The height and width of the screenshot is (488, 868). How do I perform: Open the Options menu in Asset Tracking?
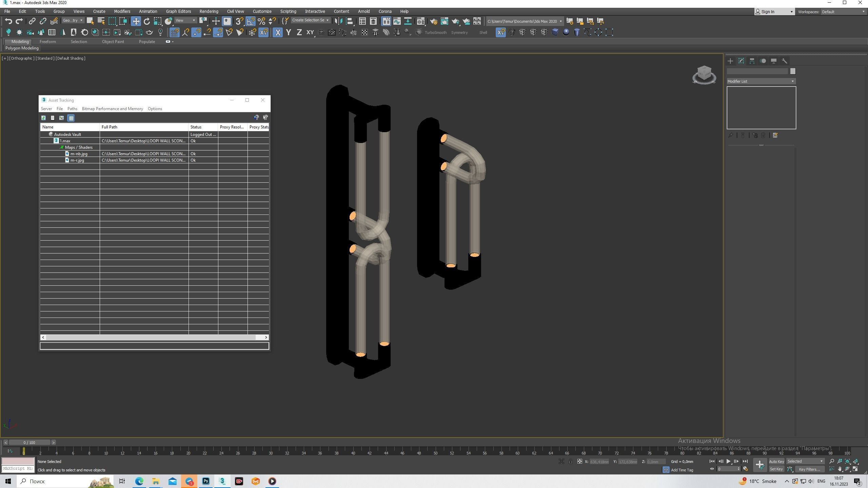point(155,109)
